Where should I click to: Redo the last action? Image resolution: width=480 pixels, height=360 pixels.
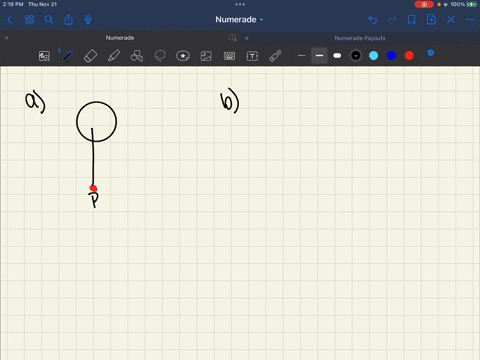pyautogui.click(x=392, y=20)
